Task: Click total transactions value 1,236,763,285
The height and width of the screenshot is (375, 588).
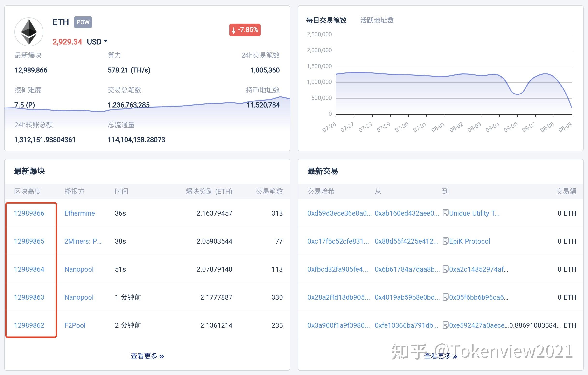Action: point(128,105)
